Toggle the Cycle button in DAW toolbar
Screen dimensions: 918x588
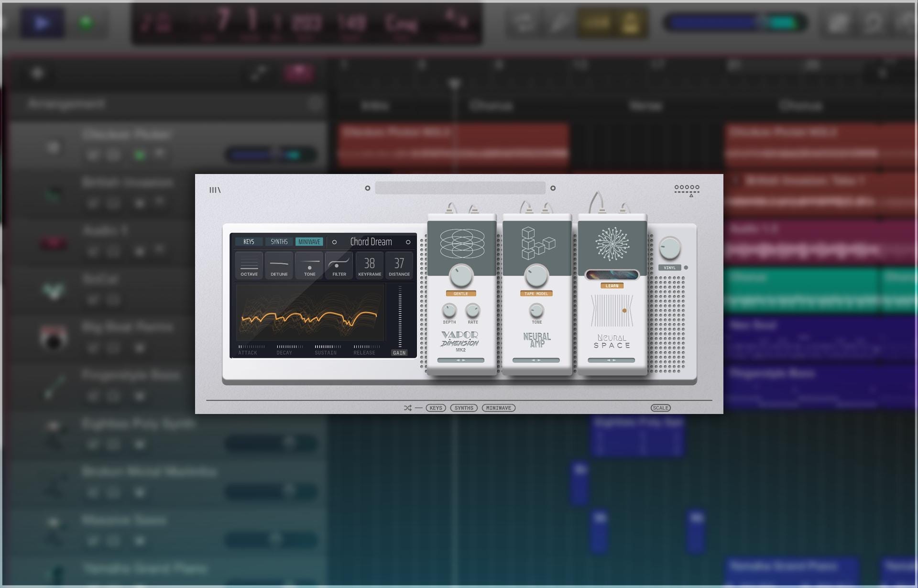coord(524,22)
